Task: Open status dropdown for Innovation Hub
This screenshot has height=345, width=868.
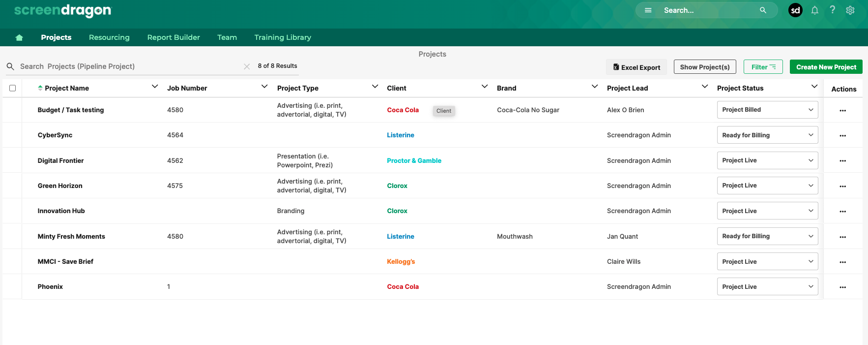Action: [767, 211]
